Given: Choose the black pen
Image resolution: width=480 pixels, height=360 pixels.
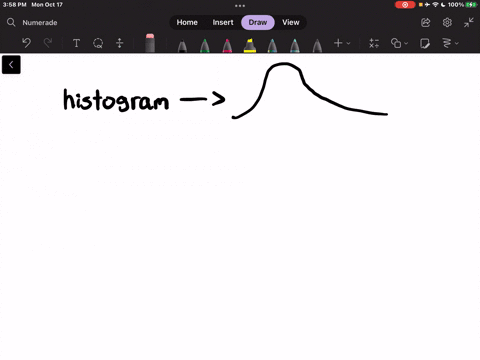Looking at the screenshot, I should pyautogui.click(x=182, y=46).
